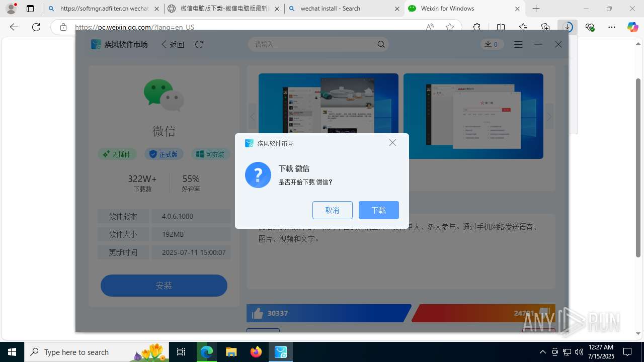The image size is (644, 362).
Task: Click update time 2025-07-11 15:00:07
Action: pos(194,252)
